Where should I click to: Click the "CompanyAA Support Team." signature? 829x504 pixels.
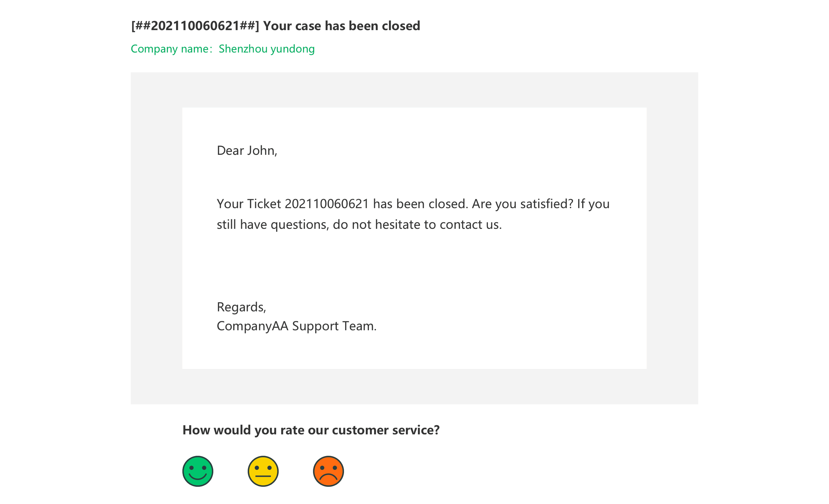pyautogui.click(x=296, y=326)
